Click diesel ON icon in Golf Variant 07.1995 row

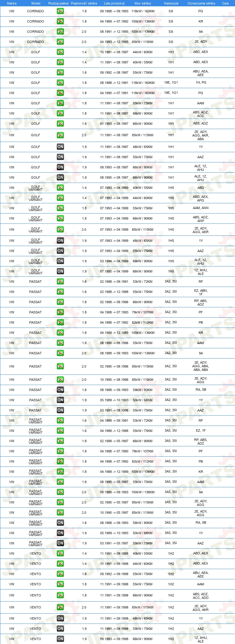(x=60, y=271)
